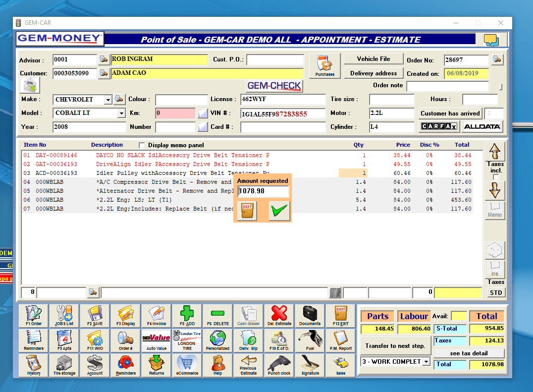Expand the Model dropdown (COBALT LT)
The width and height of the screenshot is (533, 392).
(x=122, y=113)
